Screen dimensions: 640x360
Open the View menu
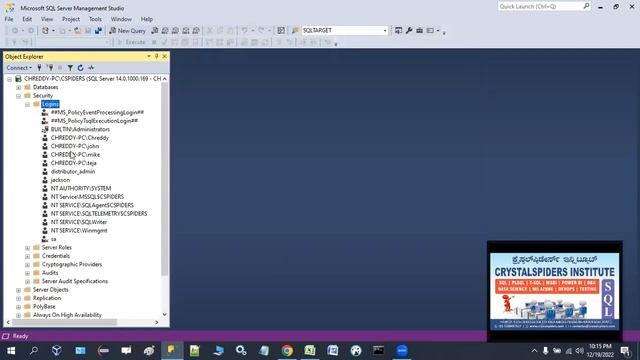(x=47, y=19)
